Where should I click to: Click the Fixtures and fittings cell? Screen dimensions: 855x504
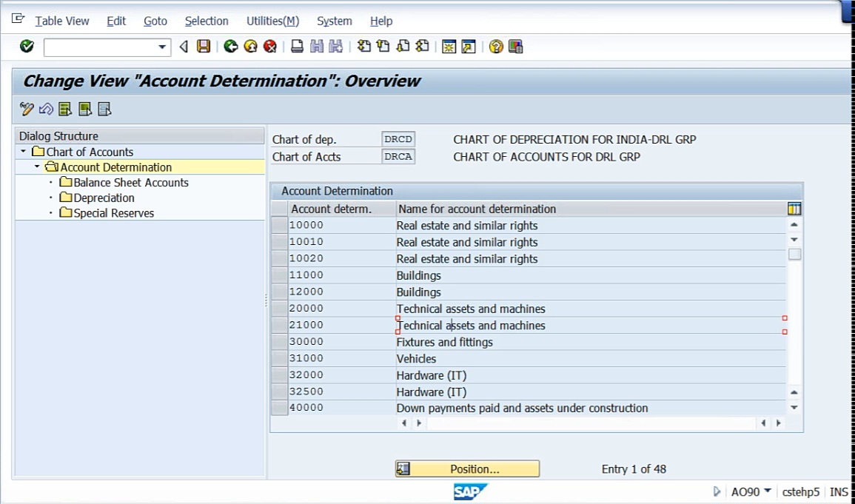point(591,342)
